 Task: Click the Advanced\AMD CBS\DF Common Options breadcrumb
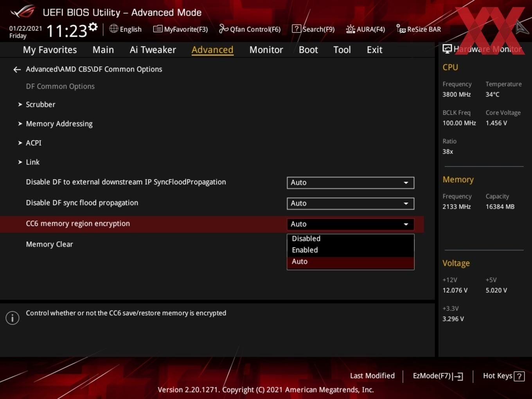coord(94,69)
